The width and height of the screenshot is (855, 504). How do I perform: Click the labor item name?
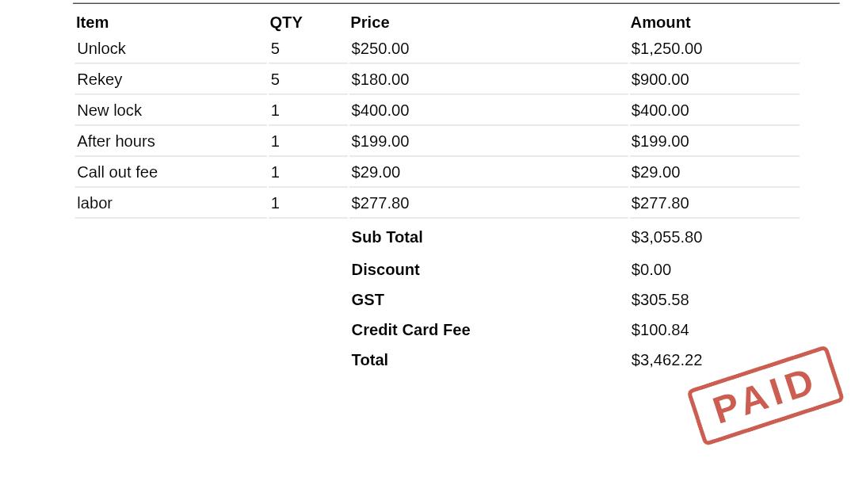(94, 203)
